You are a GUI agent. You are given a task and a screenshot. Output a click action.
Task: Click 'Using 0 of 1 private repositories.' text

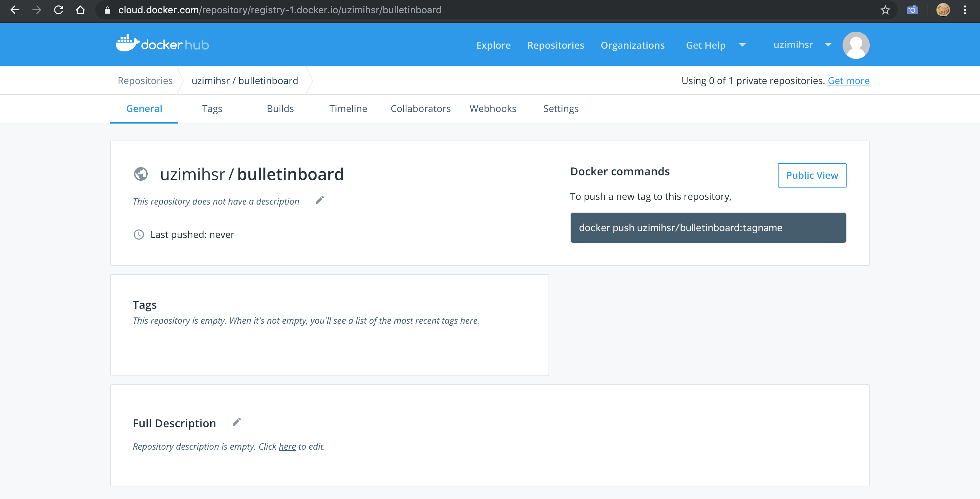pos(753,81)
